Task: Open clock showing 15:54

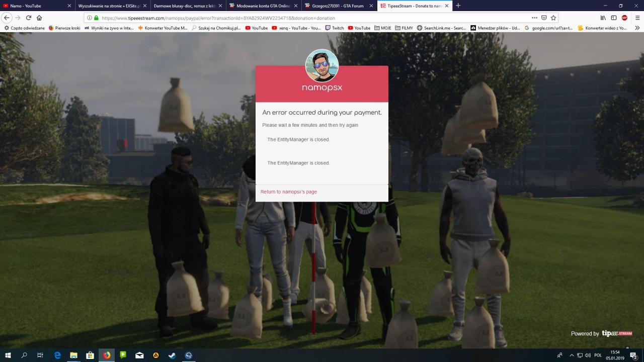Action: coord(615,355)
